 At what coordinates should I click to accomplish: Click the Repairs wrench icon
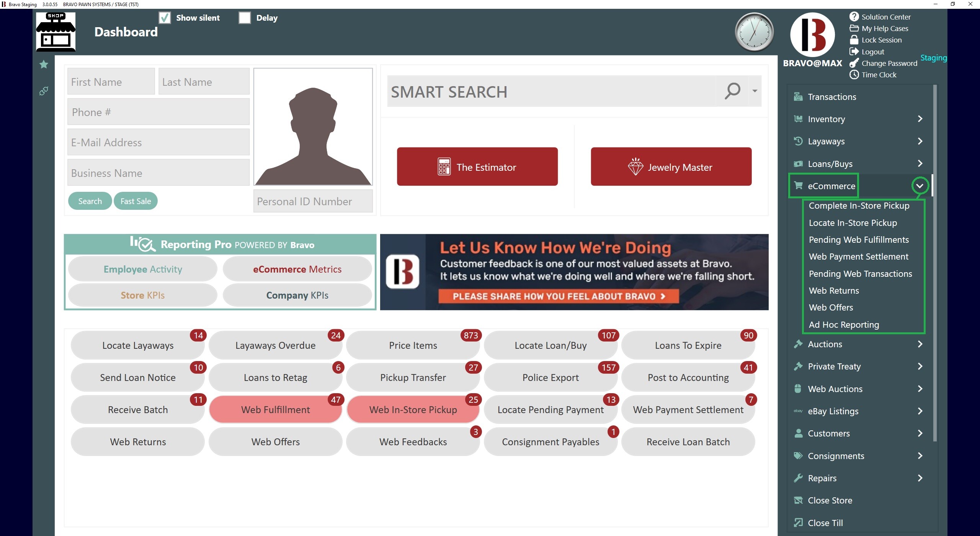click(x=798, y=478)
